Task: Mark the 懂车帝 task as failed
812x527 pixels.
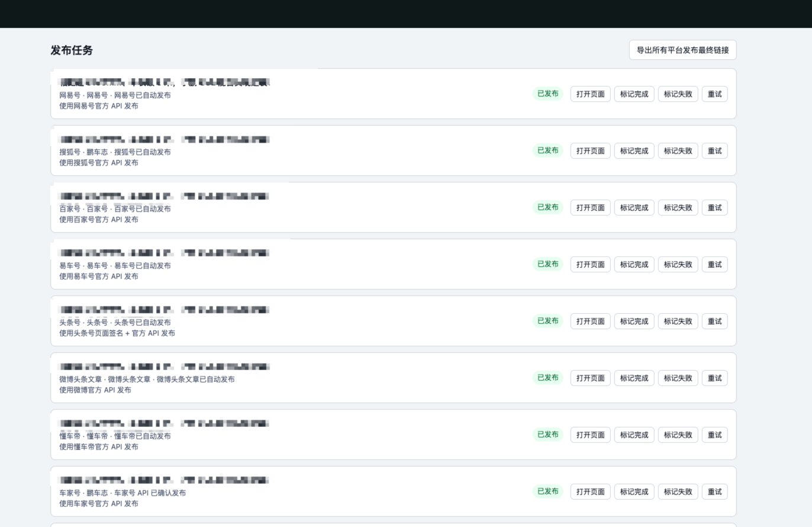Action: 678,435
